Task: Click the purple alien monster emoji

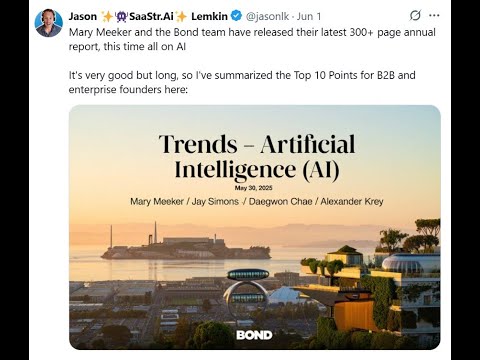Action: tap(121, 16)
